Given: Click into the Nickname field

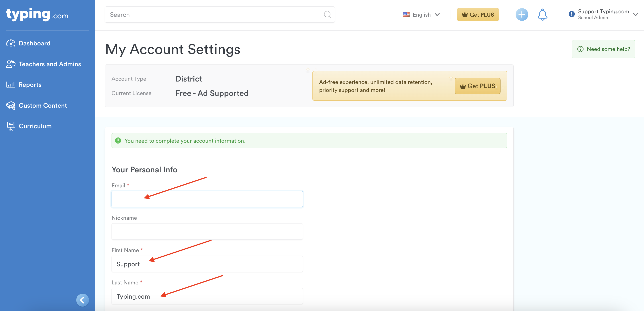Looking at the screenshot, I should (x=207, y=231).
